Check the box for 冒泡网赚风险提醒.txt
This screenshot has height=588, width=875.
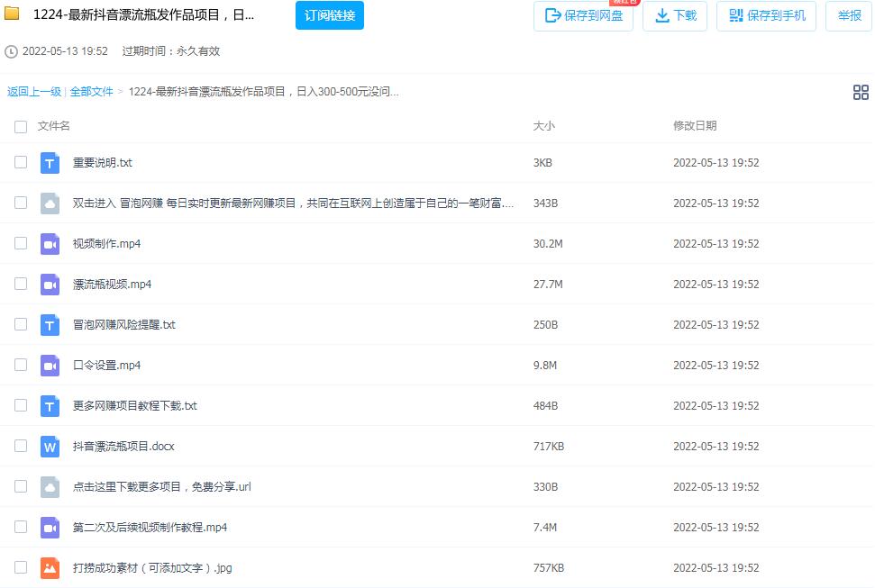click(x=21, y=324)
